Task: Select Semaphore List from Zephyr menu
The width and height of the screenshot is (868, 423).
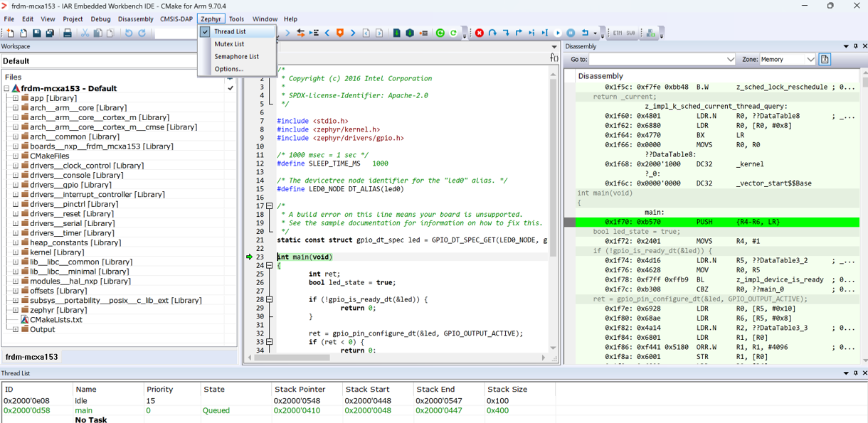Action: [x=237, y=56]
